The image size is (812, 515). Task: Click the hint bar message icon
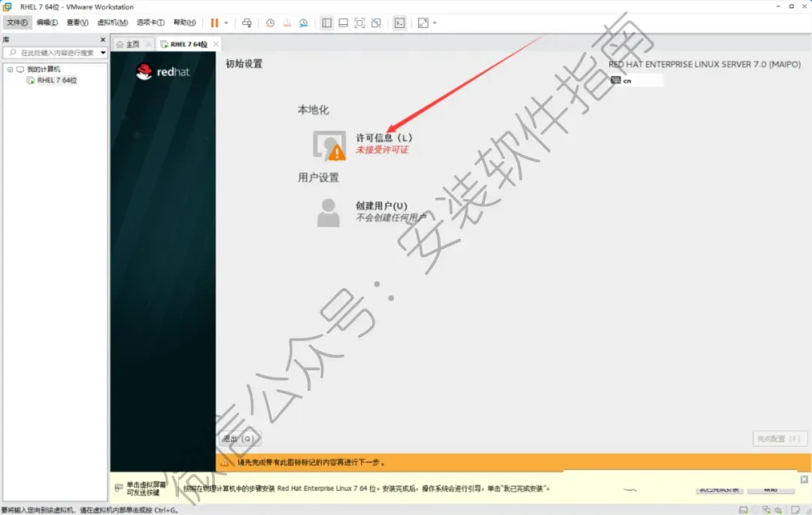pos(119,488)
